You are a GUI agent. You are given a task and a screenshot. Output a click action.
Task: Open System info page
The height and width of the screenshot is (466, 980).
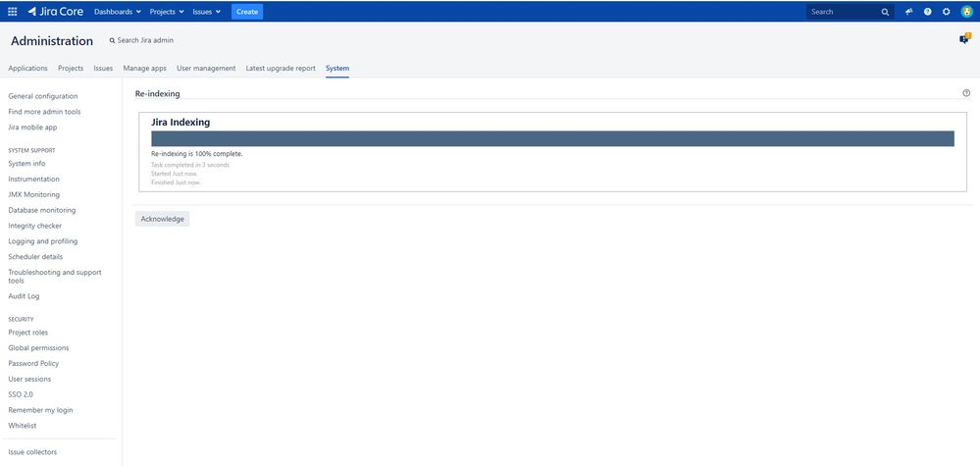click(26, 164)
